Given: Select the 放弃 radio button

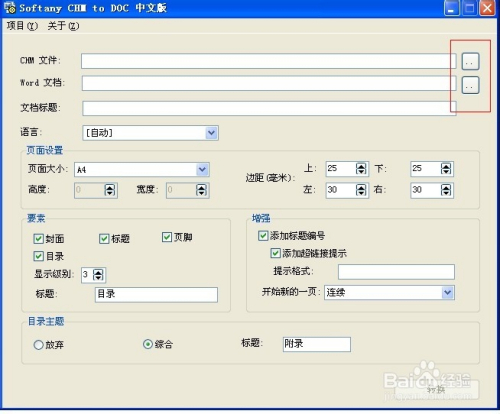Looking at the screenshot, I should [38, 345].
